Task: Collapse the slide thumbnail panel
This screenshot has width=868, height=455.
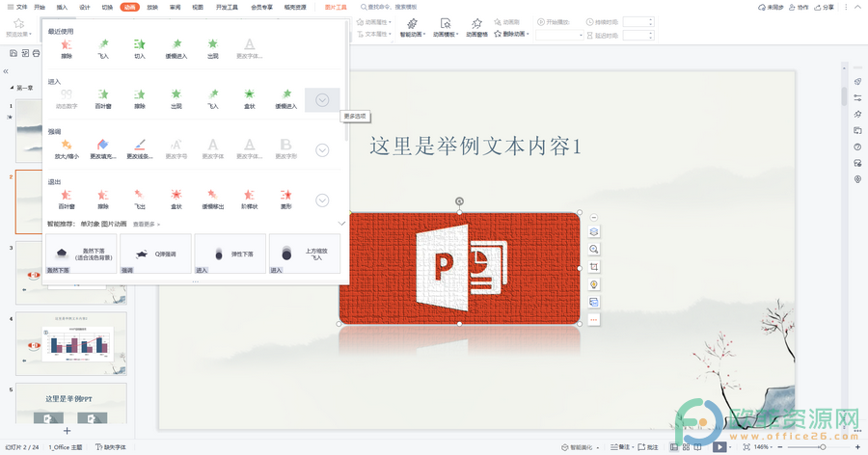Action: [6, 71]
